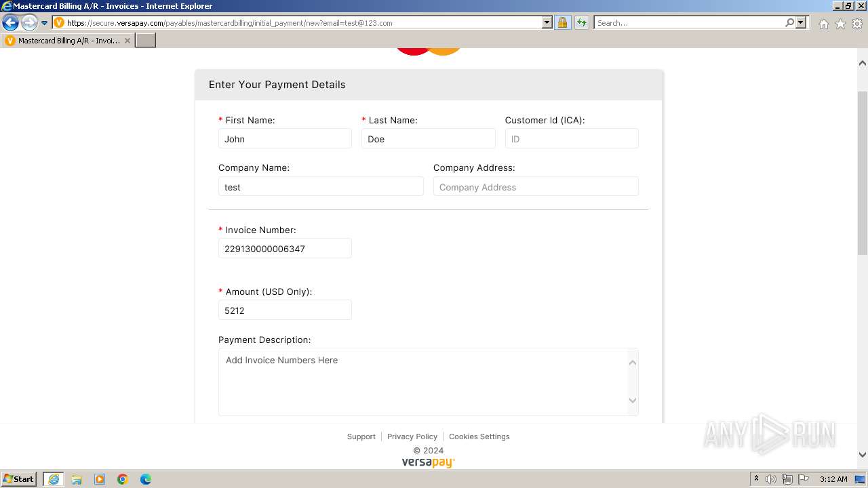This screenshot has height=488, width=868.
Task: Open Favorites star icon
Action: (840, 24)
